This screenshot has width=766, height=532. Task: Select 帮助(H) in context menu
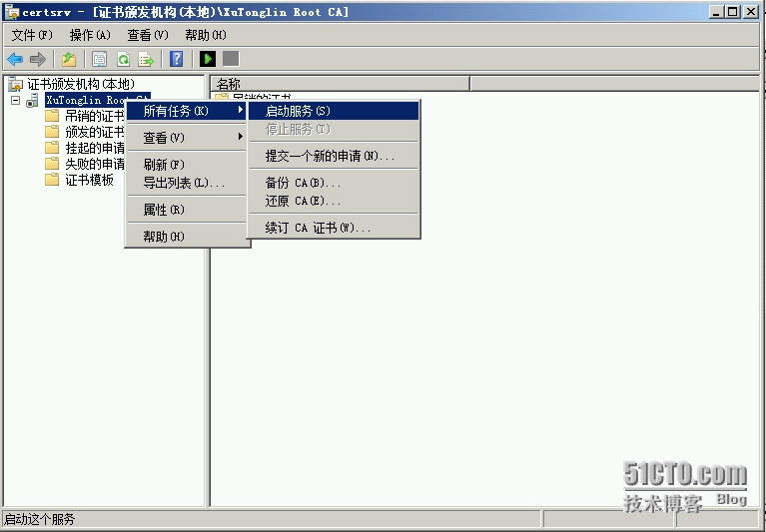(186, 237)
